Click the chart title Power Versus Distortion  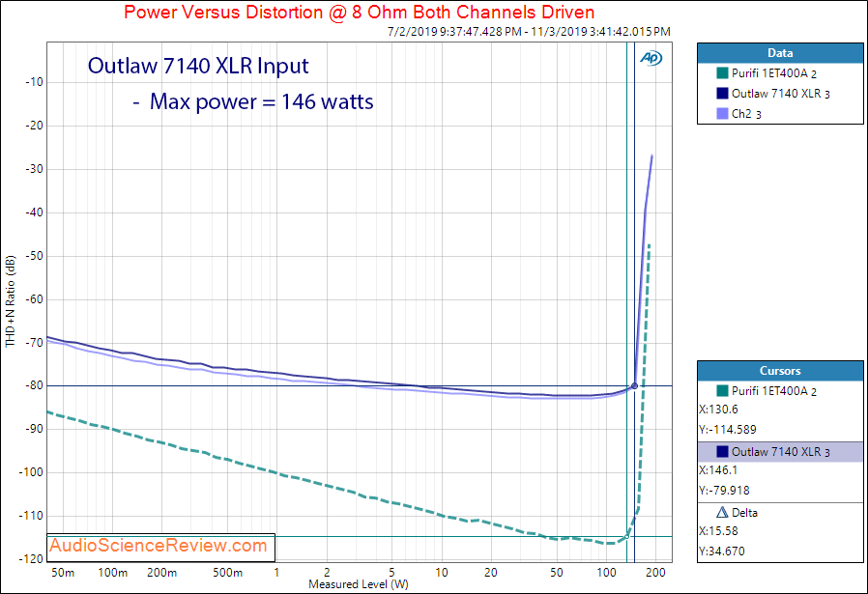(360, 13)
